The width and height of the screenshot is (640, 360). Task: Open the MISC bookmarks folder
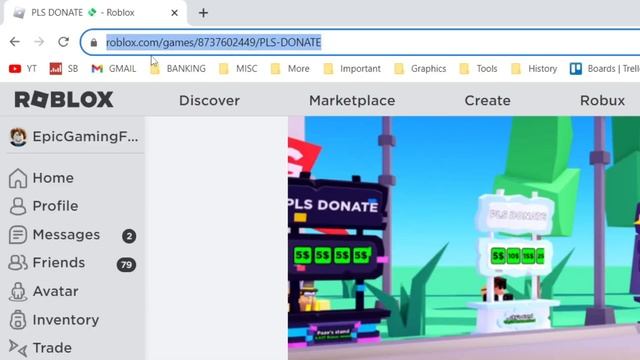(238, 69)
